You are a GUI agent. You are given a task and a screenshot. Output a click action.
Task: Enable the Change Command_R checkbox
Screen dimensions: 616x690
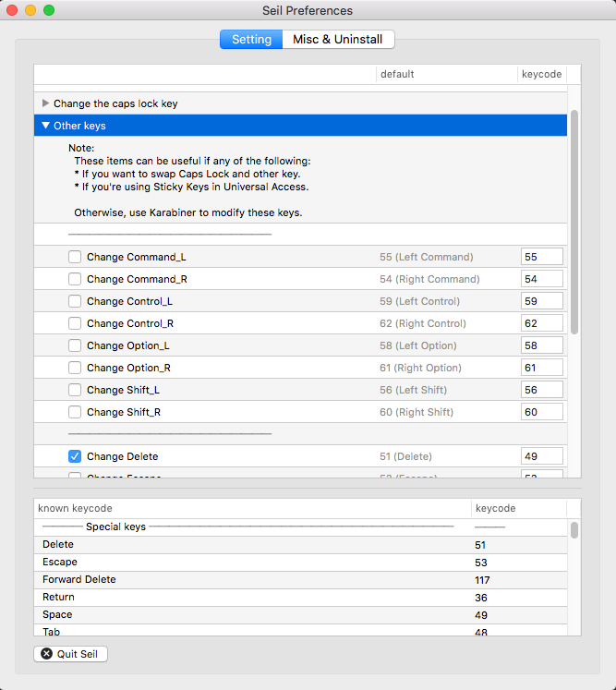click(x=75, y=279)
